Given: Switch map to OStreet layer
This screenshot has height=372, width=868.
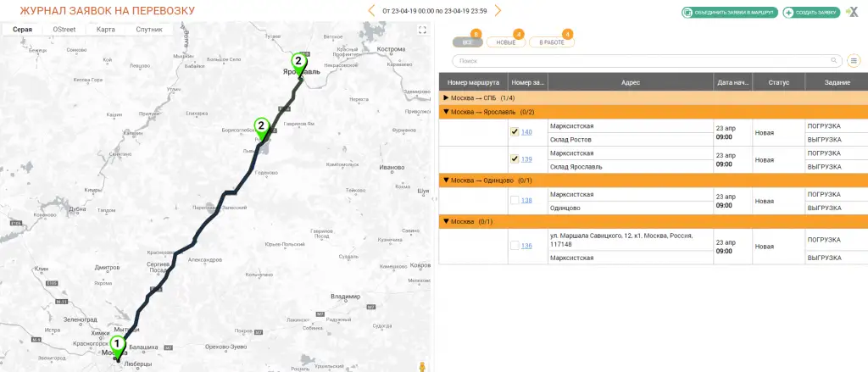Looking at the screenshot, I should (x=64, y=30).
